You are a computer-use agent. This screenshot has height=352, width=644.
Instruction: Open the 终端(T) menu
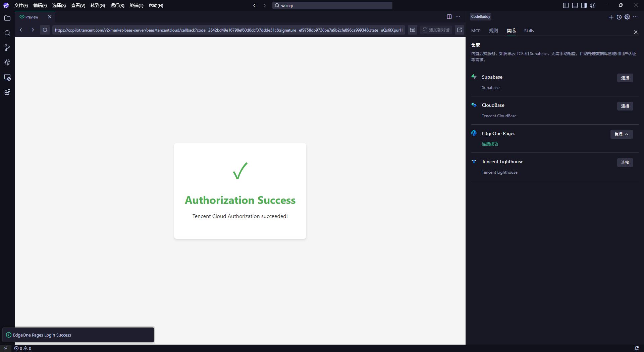[136, 5]
